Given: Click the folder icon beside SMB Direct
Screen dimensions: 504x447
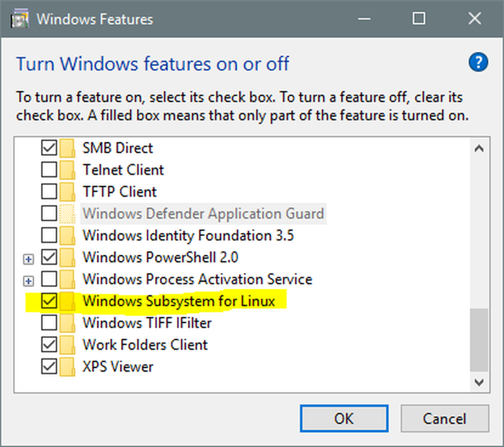Looking at the screenshot, I should pyautogui.click(x=67, y=148).
